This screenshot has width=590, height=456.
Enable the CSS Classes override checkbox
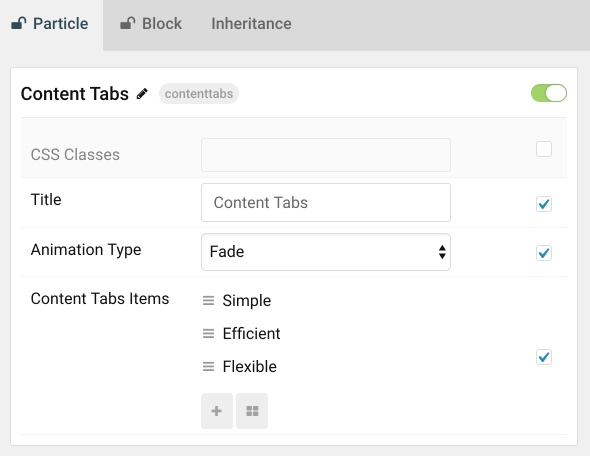pyautogui.click(x=544, y=149)
